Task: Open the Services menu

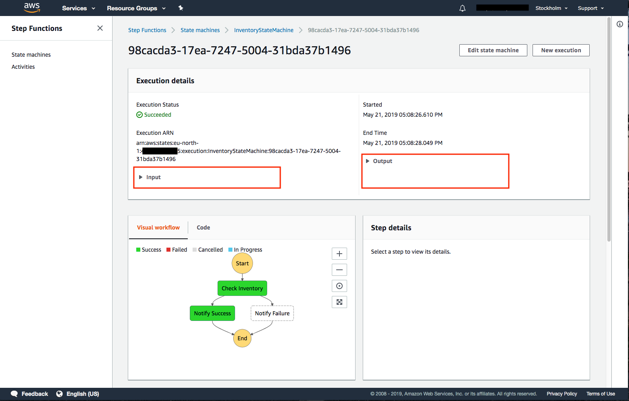Action: pos(79,8)
